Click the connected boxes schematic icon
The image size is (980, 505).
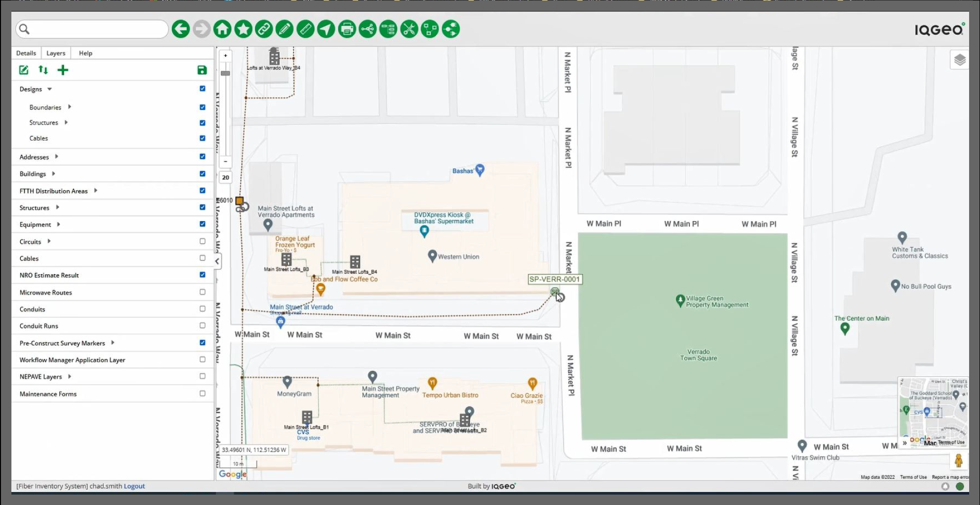tap(430, 29)
